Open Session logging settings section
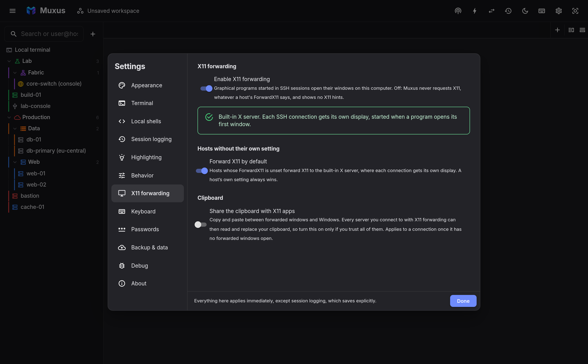The height and width of the screenshot is (364, 588). click(147, 139)
